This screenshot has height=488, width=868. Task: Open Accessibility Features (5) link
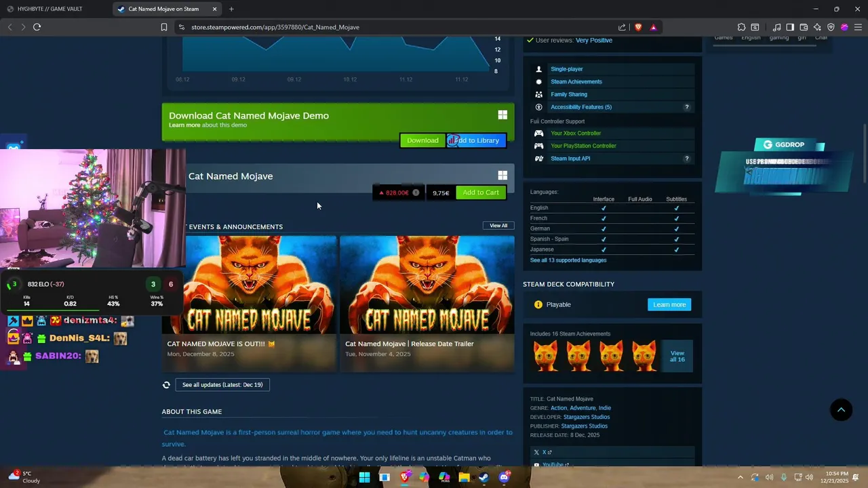click(x=581, y=107)
